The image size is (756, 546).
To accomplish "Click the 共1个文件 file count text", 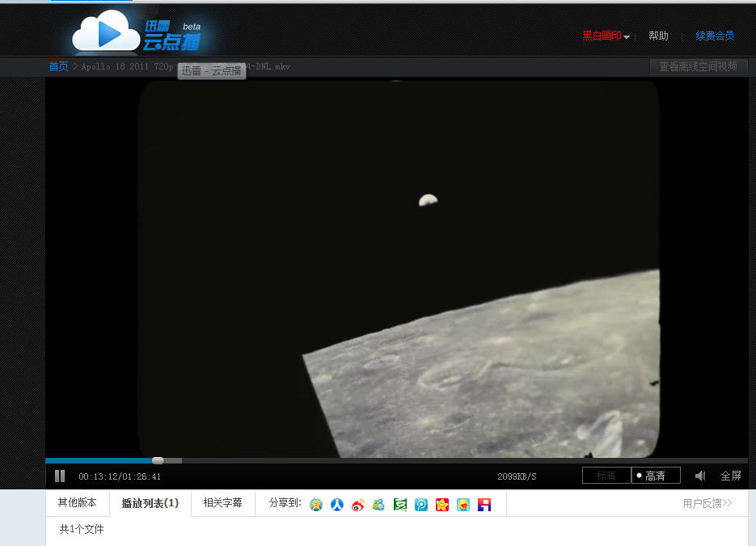I will [82, 529].
